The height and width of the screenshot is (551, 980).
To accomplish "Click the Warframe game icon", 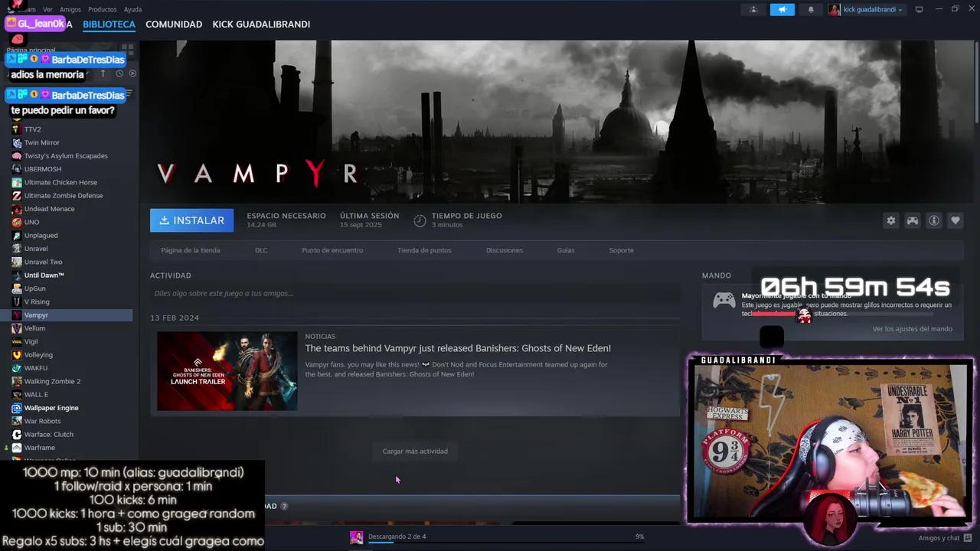I will tap(17, 448).
